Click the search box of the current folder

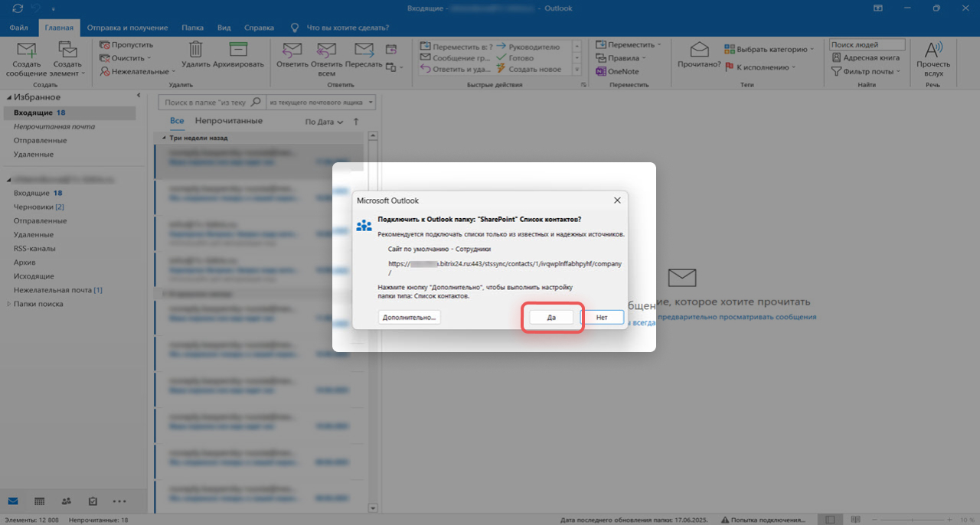point(211,102)
